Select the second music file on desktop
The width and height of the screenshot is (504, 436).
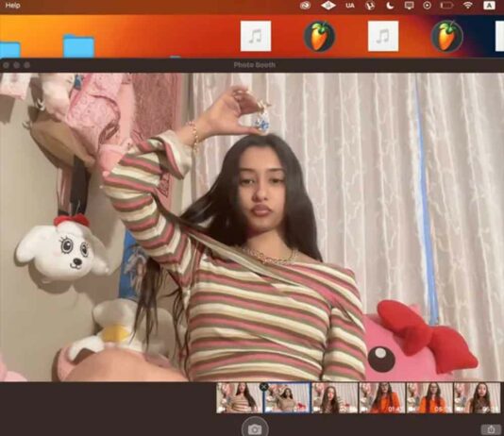383,36
